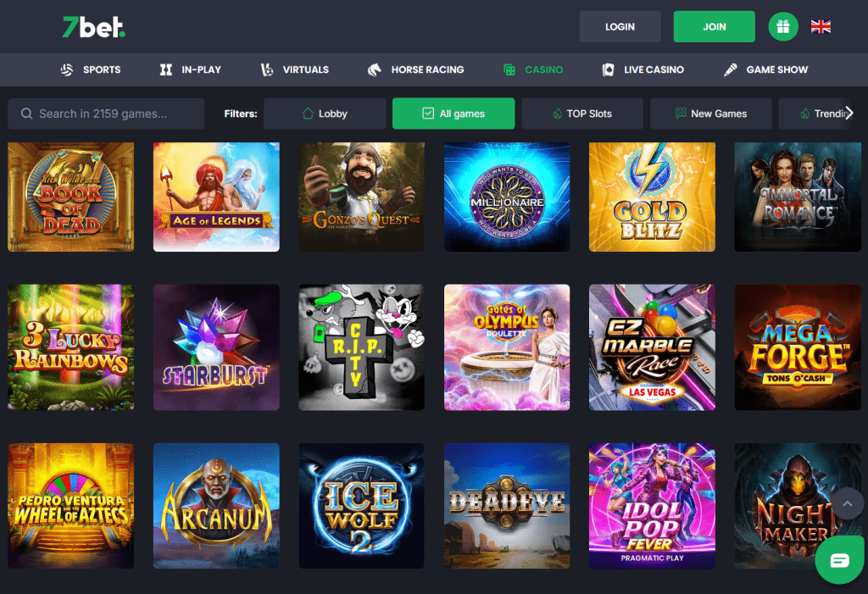
Task: Open Live Casino section
Action: 643,69
